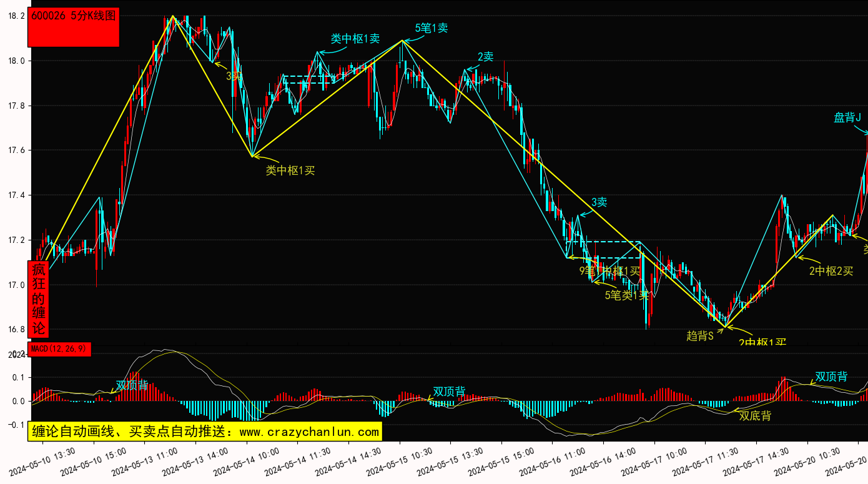
Task: Click the '类中枢1买' buy annotation
Action: pos(290,170)
